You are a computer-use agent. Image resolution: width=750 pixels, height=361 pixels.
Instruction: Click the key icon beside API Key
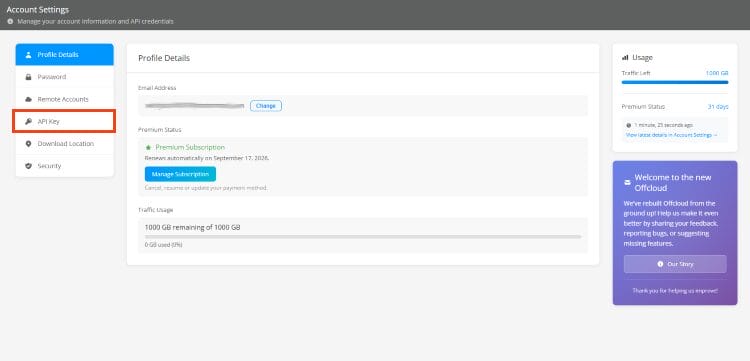[x=28, y=121]
